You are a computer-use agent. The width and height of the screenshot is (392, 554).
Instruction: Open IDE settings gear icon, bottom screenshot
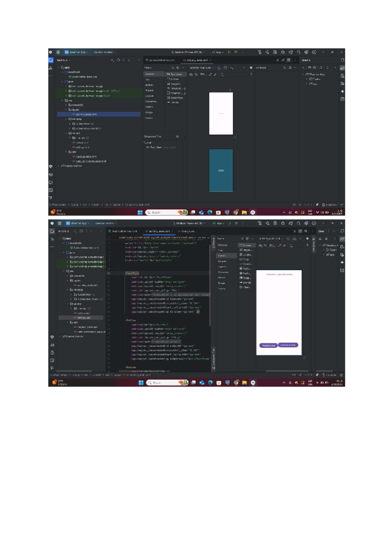[x=306, y=223]
